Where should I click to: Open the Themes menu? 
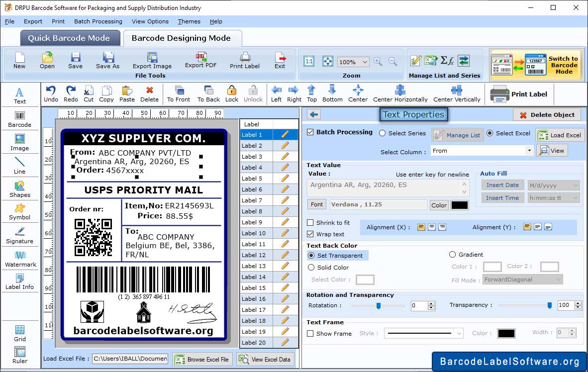[189, 21]
